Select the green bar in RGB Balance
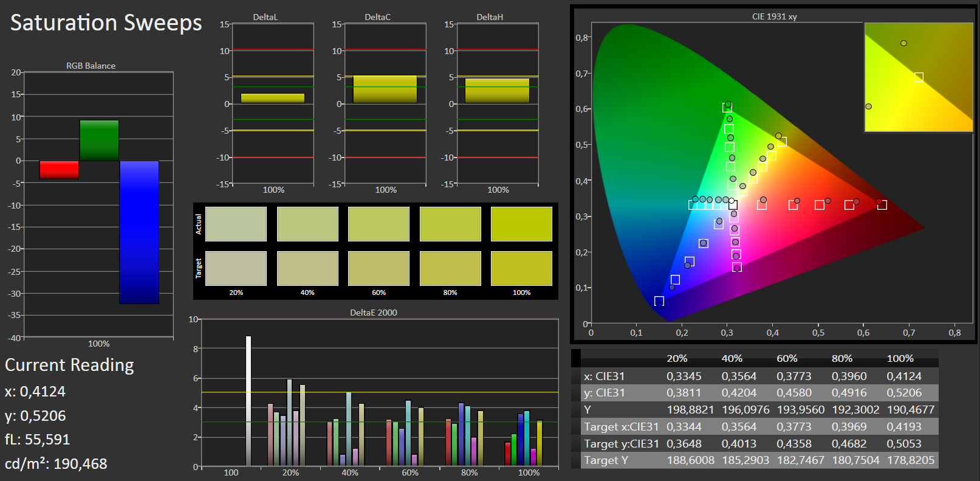This screenshot has width=980, height=481. [x=99, y=140]
